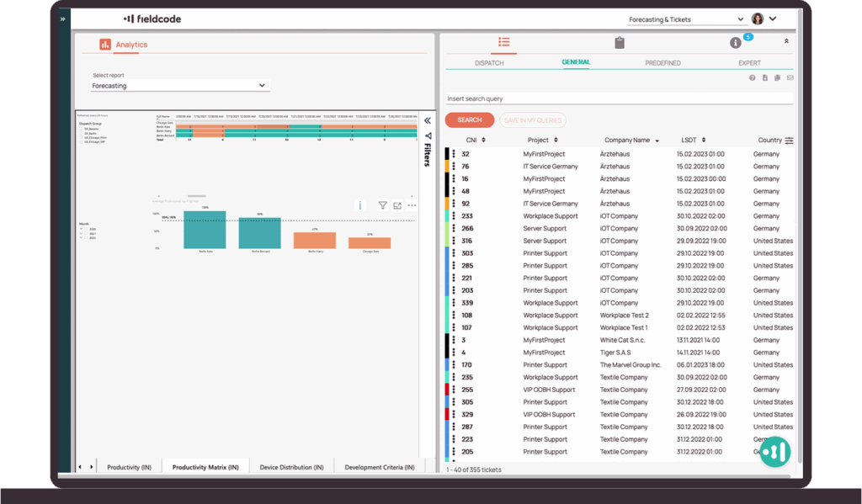Open the info icon with notification badge
Image resolution: width=862 pixels, height=504 pixels.
point(736,42)
